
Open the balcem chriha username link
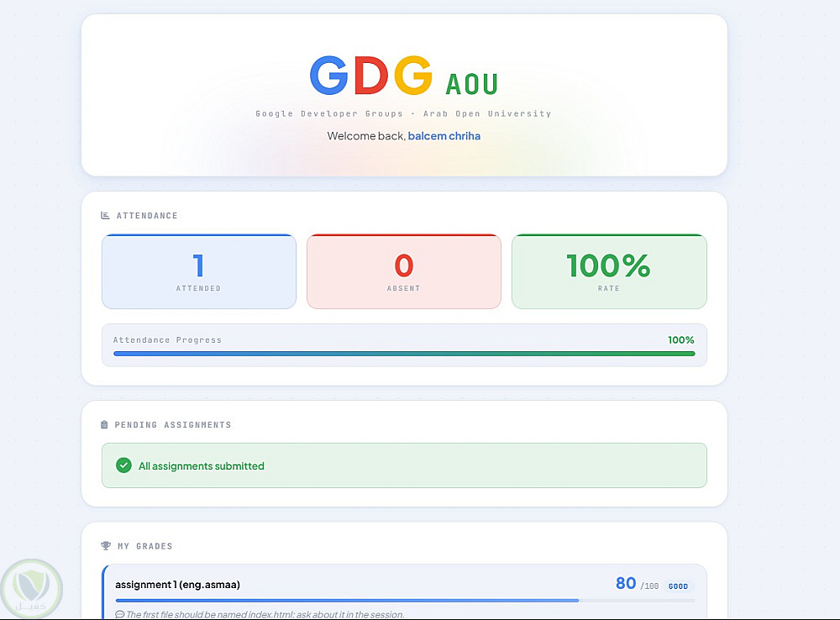pyautogui.click(x=444, y=136)
